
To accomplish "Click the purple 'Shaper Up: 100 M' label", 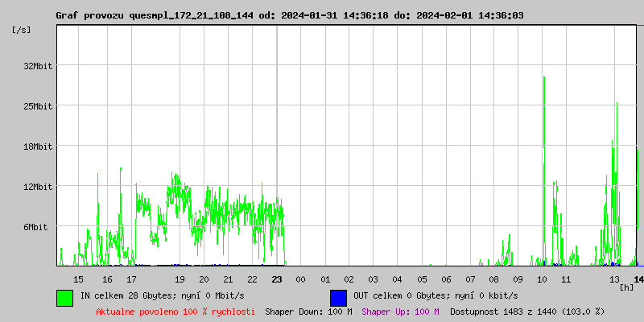I will coord(400,312).
